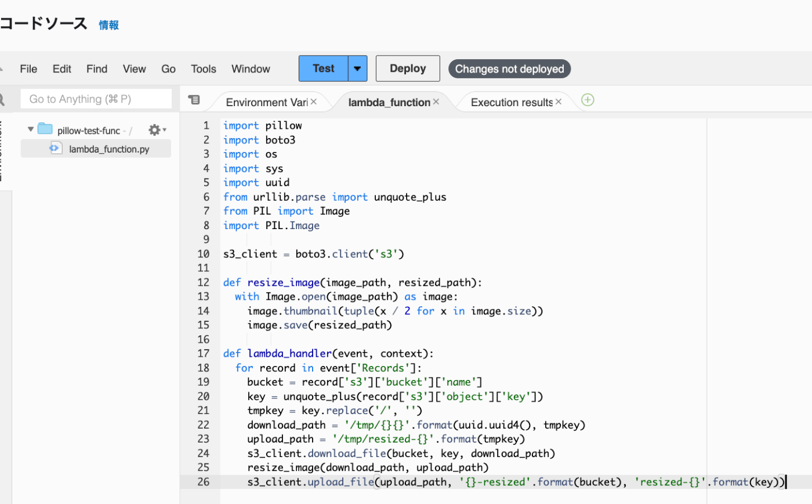Click the upload_path assignment line

[x=386, y=439]
